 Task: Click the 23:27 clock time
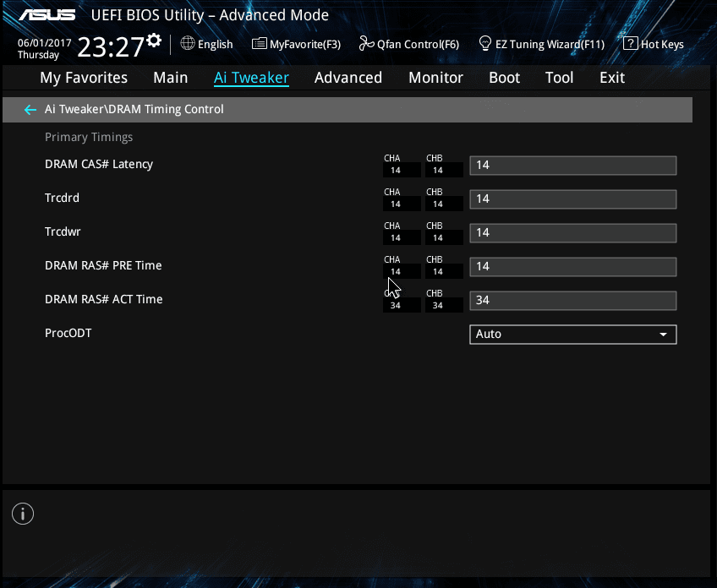pyautogui.click(x=111, y=47)
